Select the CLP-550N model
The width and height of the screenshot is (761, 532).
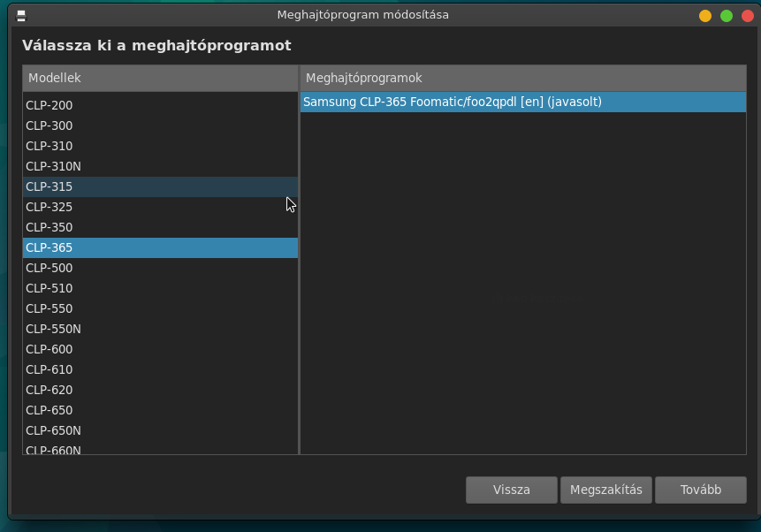click(160, 329)
